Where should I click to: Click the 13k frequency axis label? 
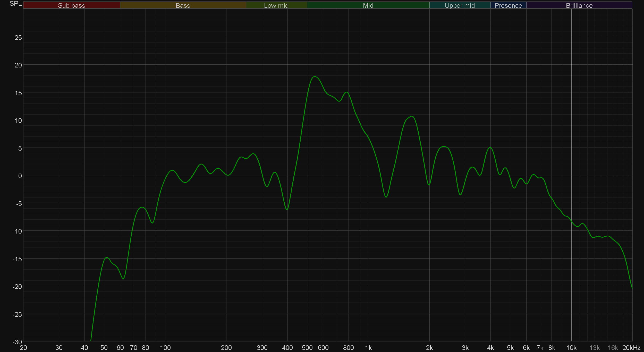pos(595,348)
